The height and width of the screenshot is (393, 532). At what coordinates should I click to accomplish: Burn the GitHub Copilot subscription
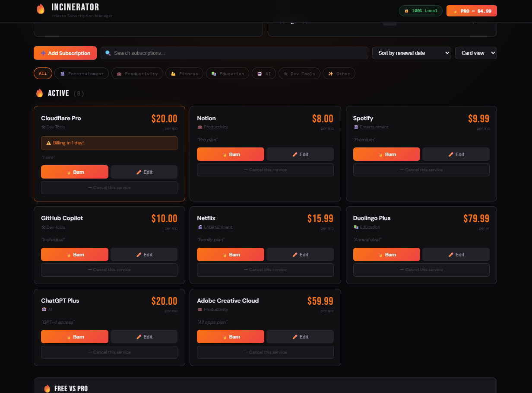pyautogui.click(x=75, y=255)
